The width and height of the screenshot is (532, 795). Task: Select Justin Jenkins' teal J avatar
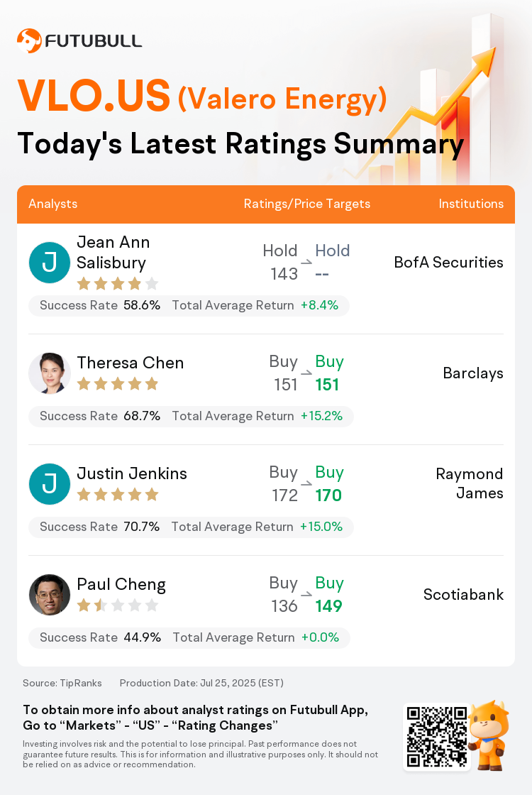[50, 484]
